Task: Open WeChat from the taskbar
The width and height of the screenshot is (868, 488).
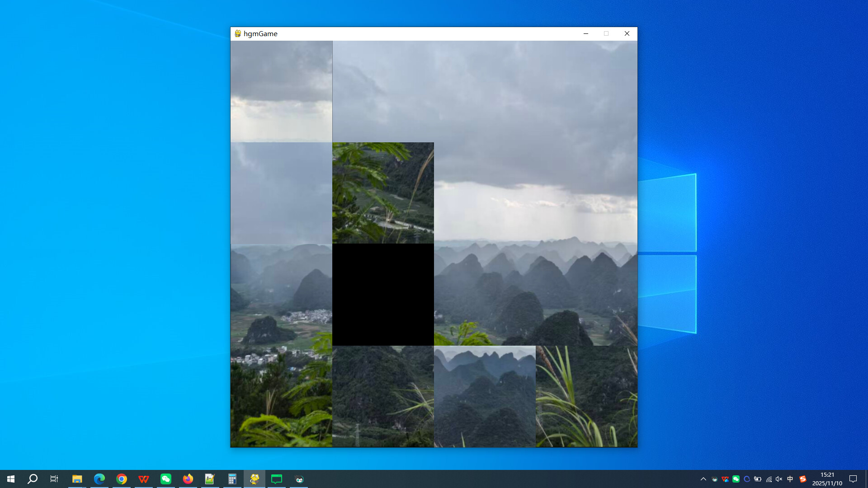Action: coord(165,479)
